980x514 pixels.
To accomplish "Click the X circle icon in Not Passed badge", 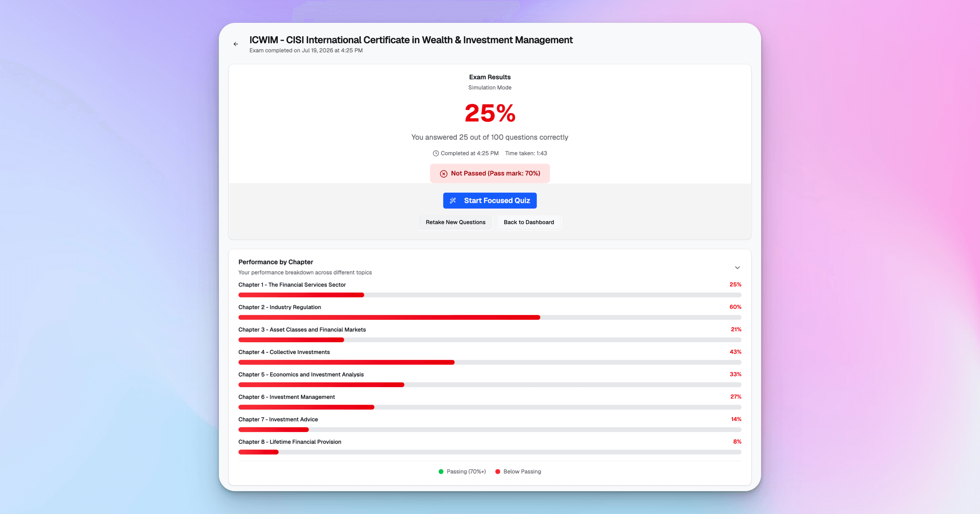I will (x=443, y=174).
